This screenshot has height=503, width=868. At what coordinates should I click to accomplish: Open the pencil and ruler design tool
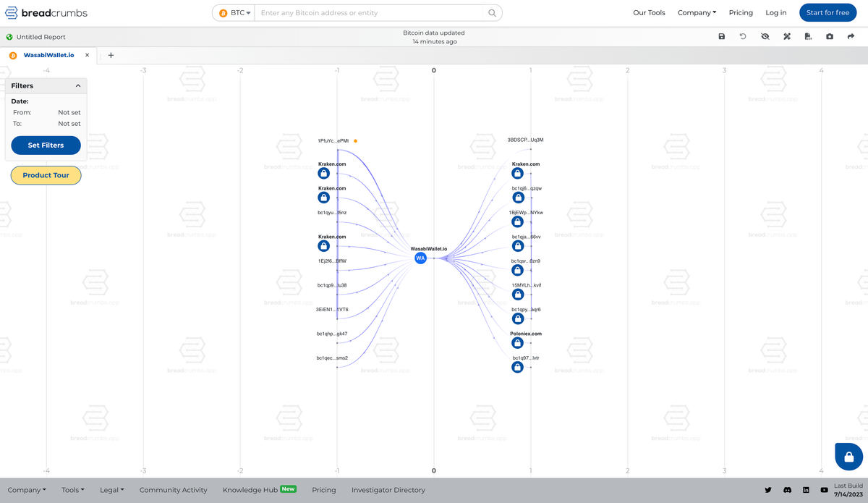tap(786, 36)
